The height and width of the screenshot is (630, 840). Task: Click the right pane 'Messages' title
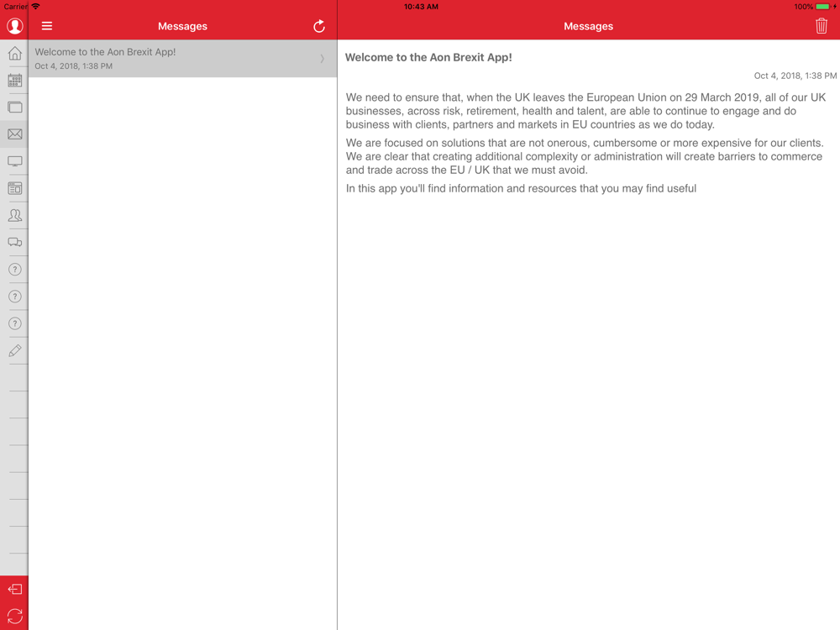(588, 26)
